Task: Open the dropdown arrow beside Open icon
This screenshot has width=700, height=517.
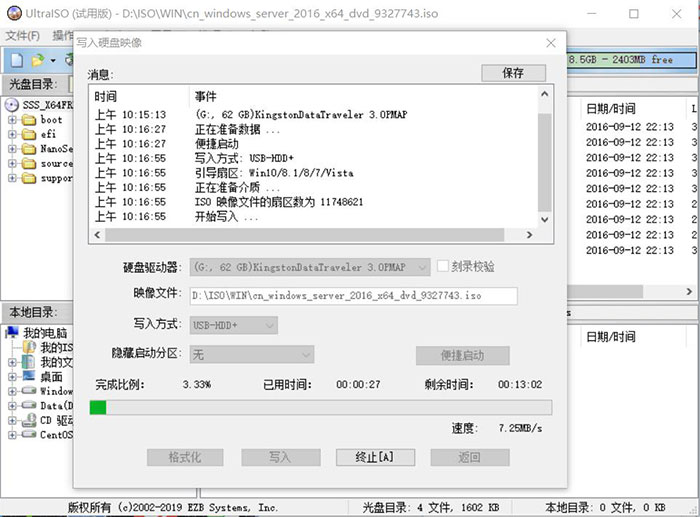Action: (53, 60)
